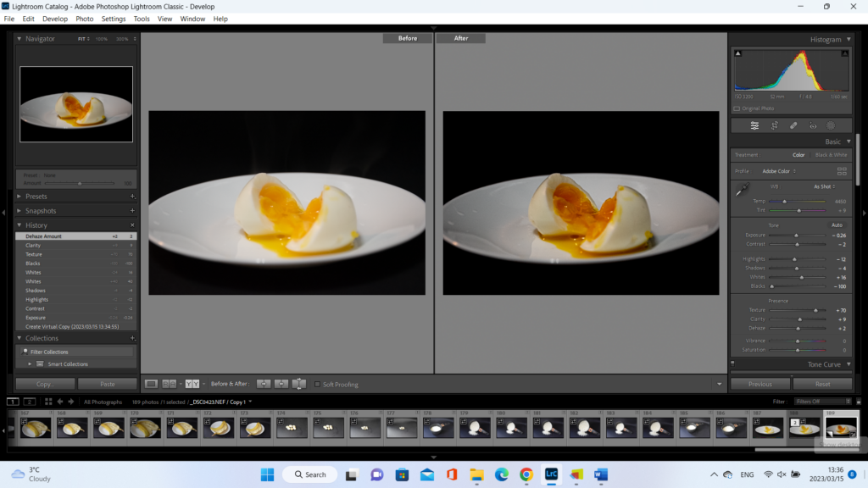Toggle shadow clipping indicator in Histogram

[737, 53]
